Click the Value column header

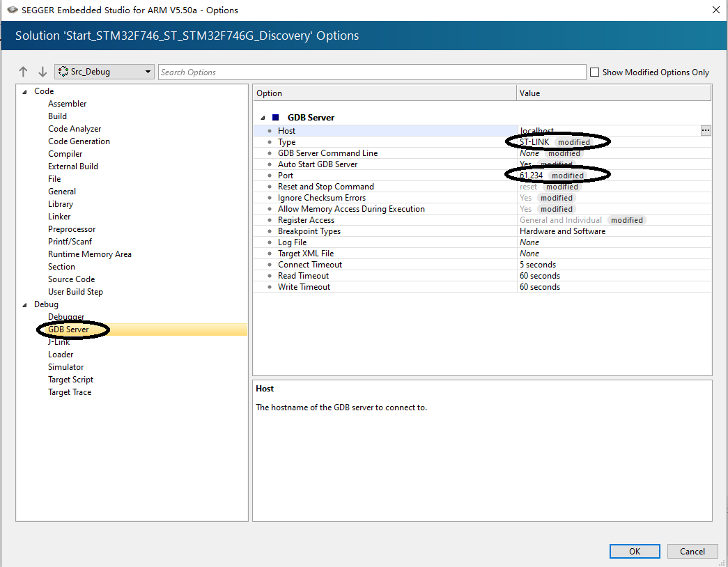(x=614, y=93)
